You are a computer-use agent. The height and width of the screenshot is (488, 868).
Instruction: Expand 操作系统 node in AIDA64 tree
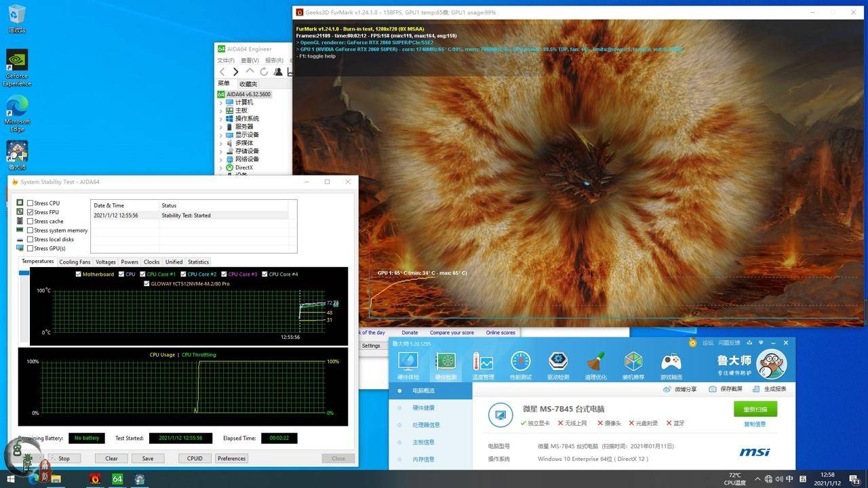click(x=220, y=119)
